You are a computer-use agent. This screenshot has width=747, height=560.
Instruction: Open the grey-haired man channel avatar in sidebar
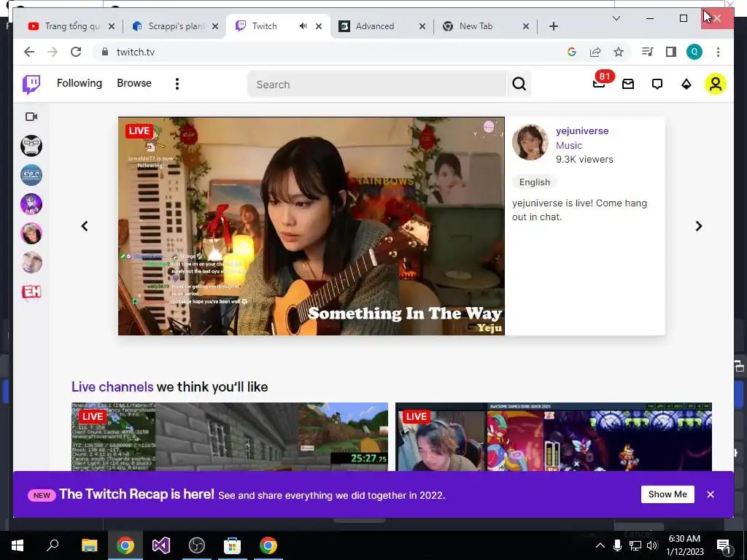tap(31, 262)
